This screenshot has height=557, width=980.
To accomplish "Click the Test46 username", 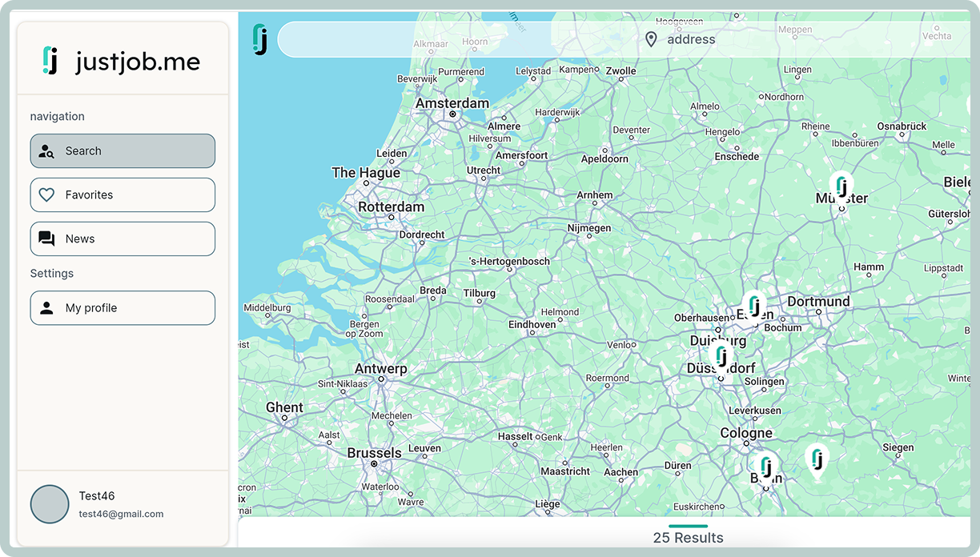I will (x=97, y=496).
